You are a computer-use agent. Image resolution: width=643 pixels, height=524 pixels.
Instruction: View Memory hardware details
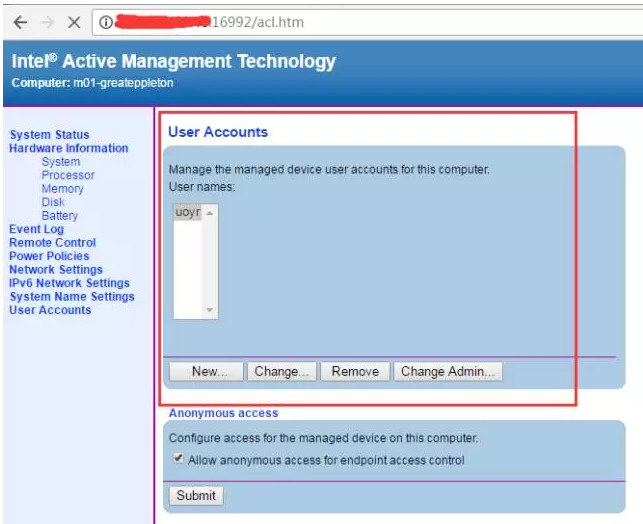coord(62,189)
